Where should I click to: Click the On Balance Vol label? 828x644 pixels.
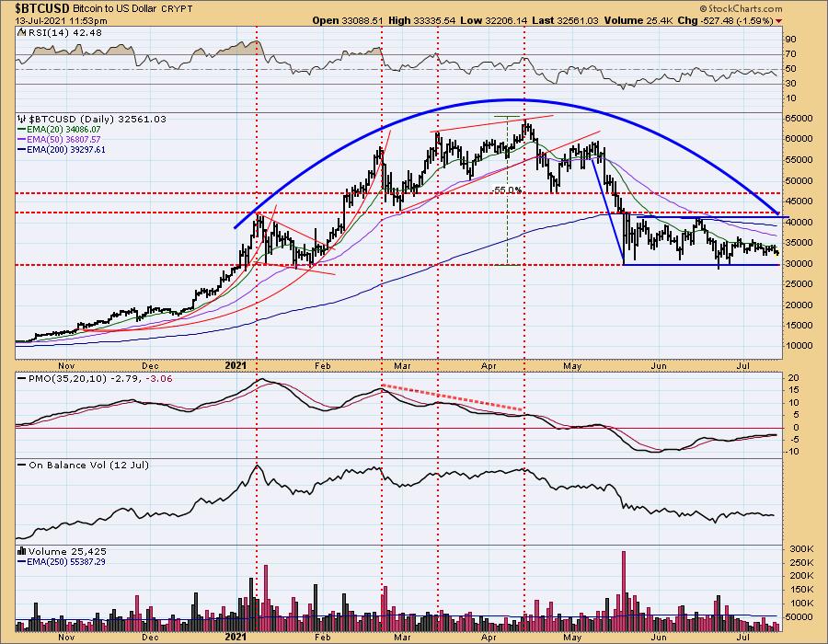coord(84,465)
